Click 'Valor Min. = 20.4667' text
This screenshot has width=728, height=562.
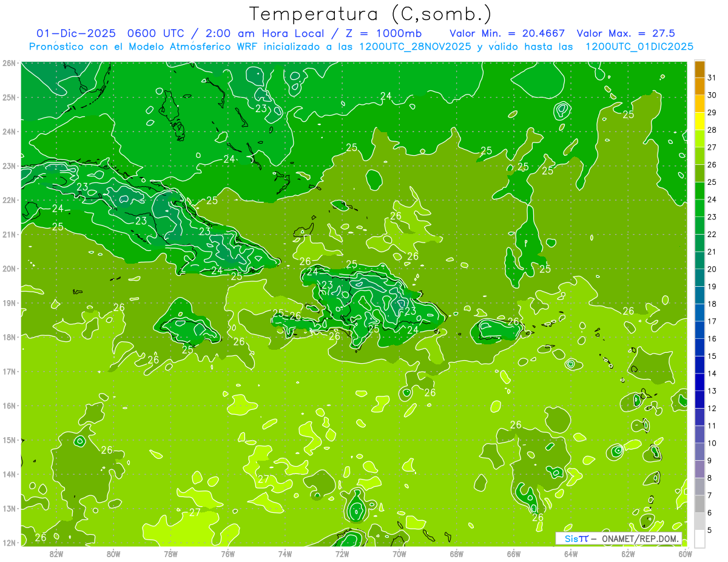507,33
